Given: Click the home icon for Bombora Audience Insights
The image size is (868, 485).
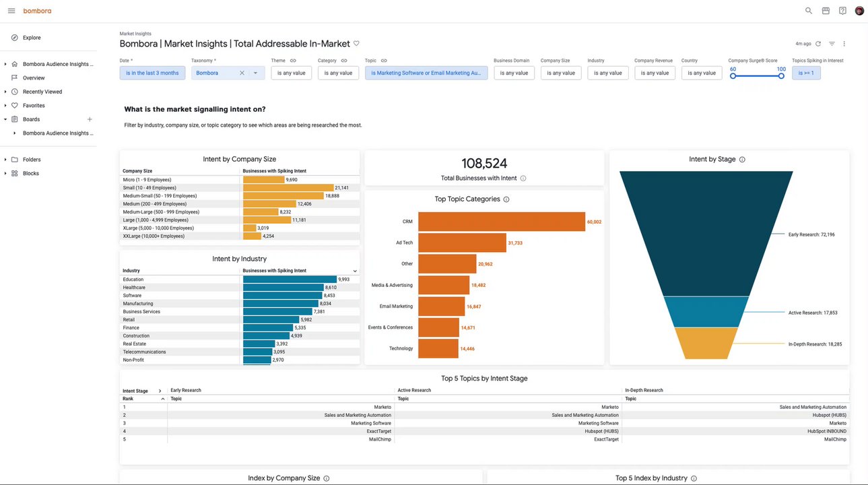Looking at the screenshot, I should 15,64.
